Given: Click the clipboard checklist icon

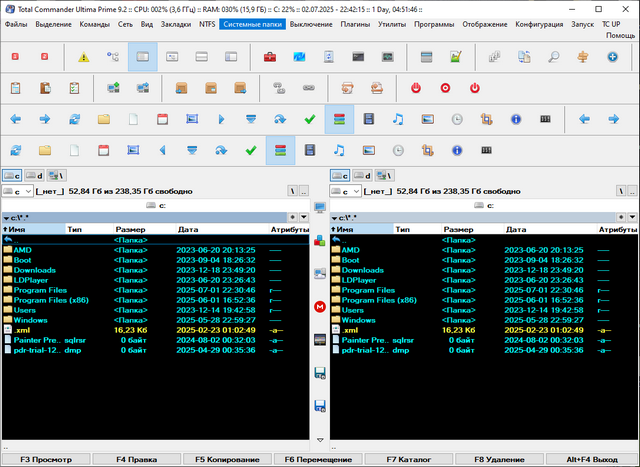Looking at the screenshot, I should coord(74,88).
